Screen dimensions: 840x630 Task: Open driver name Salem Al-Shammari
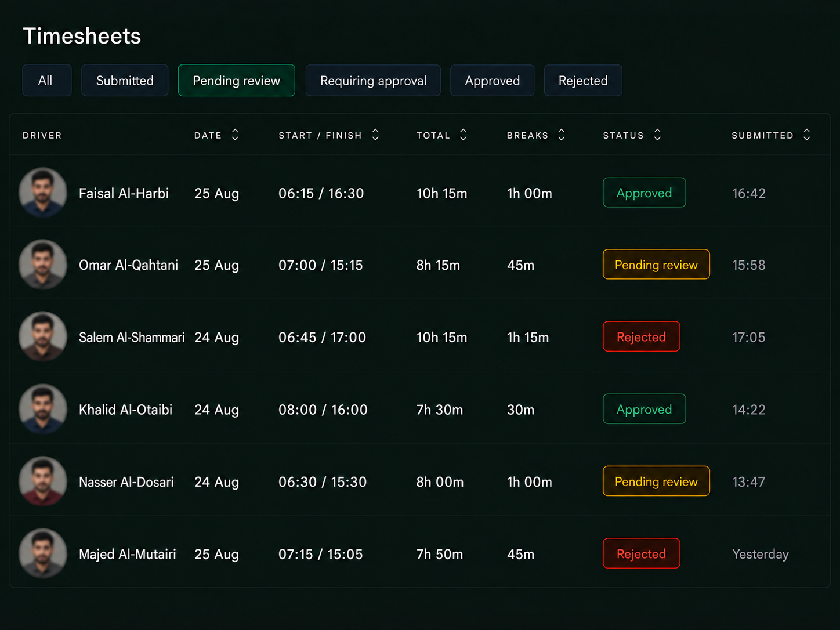click(132, 337)
